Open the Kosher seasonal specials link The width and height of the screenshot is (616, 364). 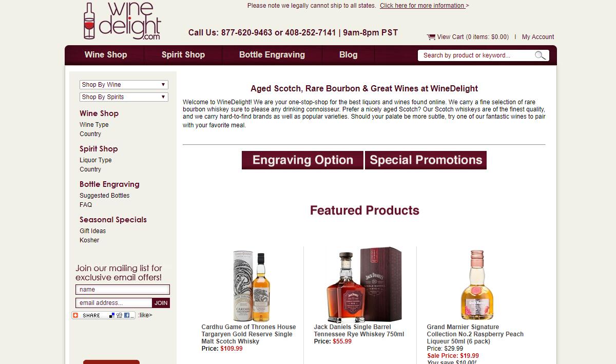pos(89,240)
